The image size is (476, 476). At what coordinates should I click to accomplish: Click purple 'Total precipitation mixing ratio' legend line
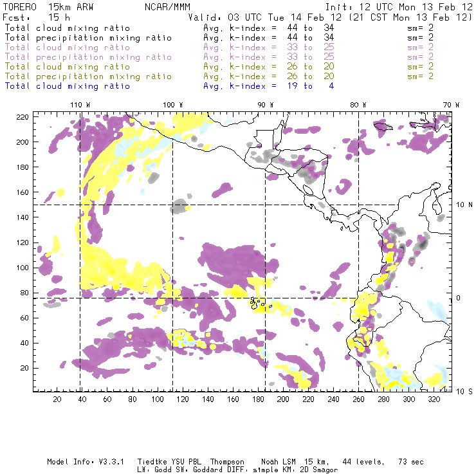pyautogui.click(x=88, y=57)
